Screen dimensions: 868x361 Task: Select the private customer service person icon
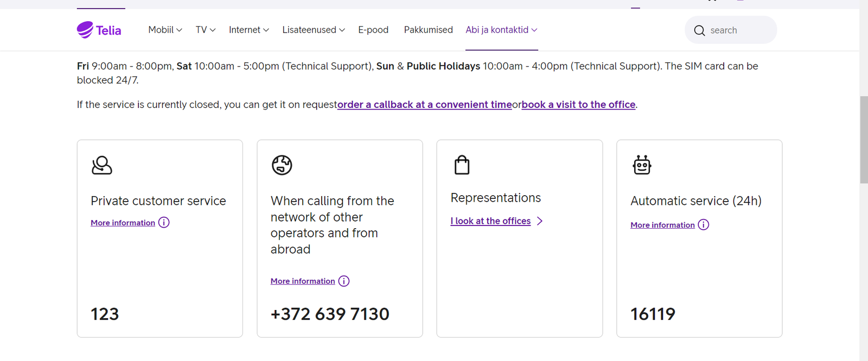102,165
